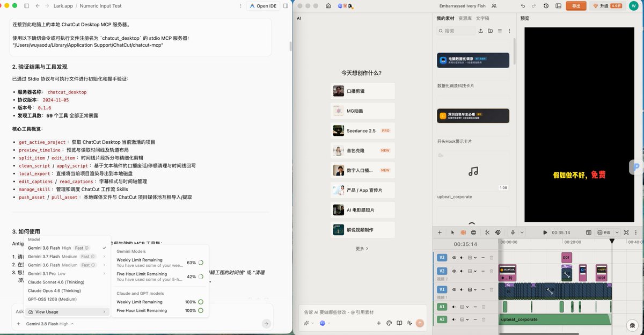Image resolution: width=644 pixels, height=335 pixels.
Task: Toggle panel layout icon in ChatCut header
Action: point(558,6)
